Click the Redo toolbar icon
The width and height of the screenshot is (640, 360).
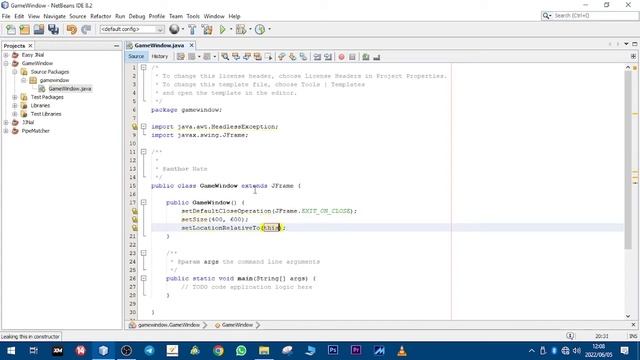[x=86, y=29]
